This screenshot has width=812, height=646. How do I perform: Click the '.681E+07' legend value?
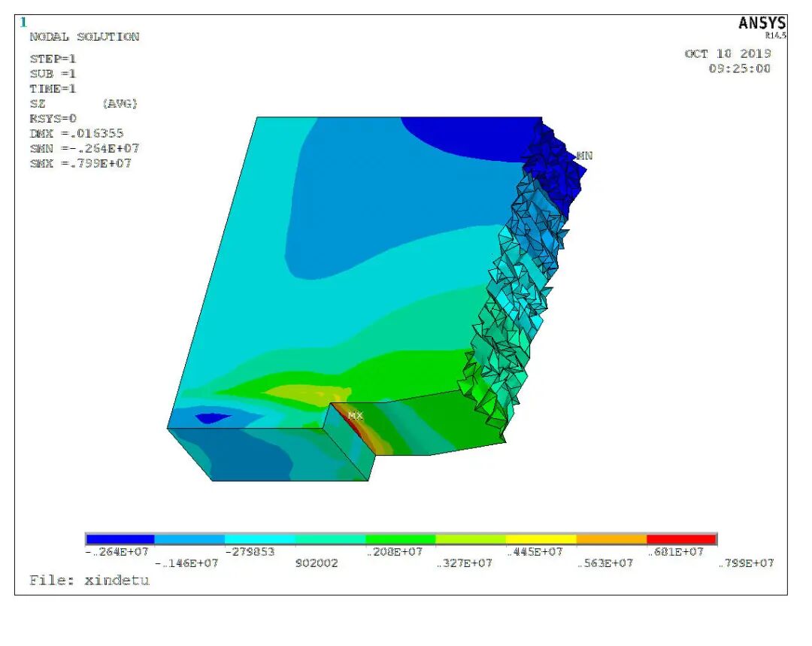tap(676, 552)
